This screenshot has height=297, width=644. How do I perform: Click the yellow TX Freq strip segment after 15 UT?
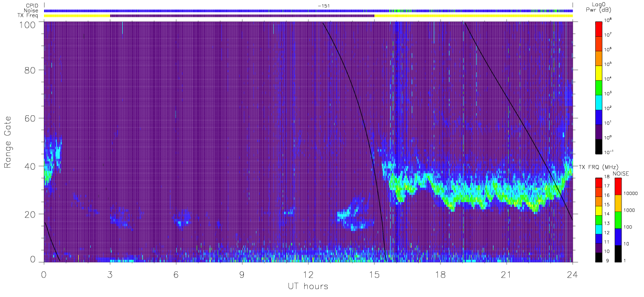tap(474, 16)
